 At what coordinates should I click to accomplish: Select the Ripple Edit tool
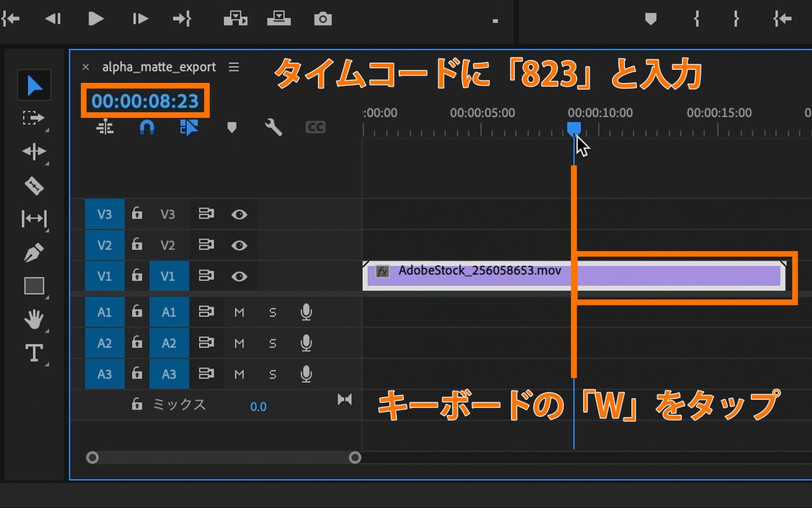[34, 152]
